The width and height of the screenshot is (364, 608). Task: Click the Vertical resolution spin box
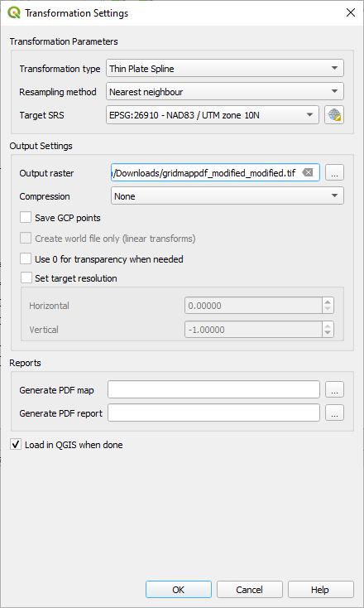[x=259, y=330]
